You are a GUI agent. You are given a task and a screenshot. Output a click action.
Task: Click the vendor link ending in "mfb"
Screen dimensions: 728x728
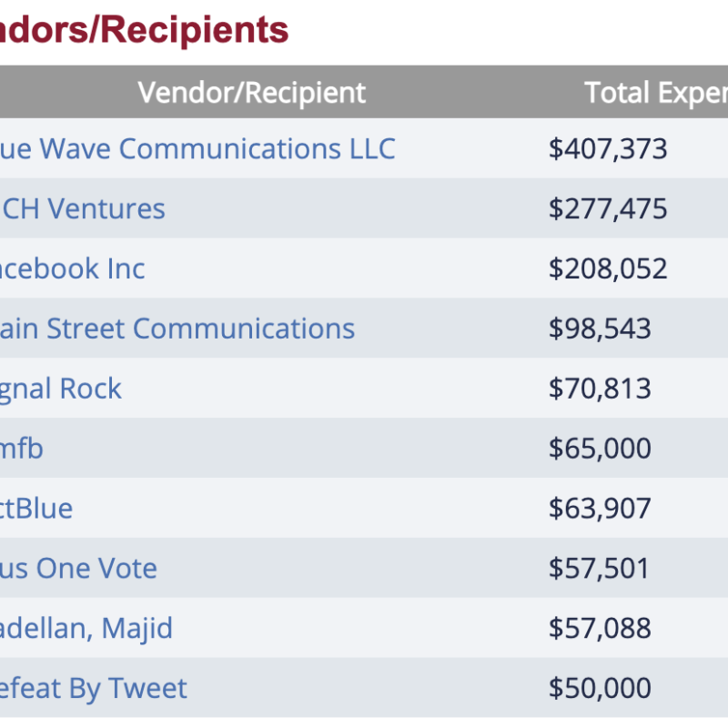(x=22, y=449)
